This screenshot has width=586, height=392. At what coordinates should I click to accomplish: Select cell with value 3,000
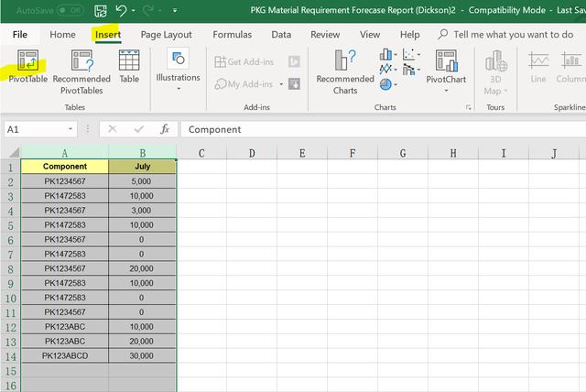pyautogui.click(x=142, y=211)
